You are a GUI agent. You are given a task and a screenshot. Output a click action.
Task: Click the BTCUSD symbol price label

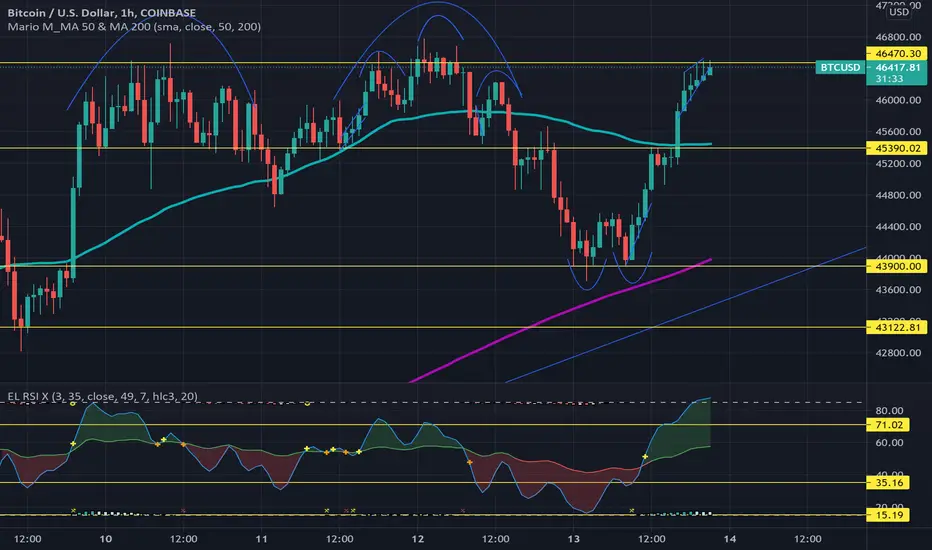pos(840,67)
